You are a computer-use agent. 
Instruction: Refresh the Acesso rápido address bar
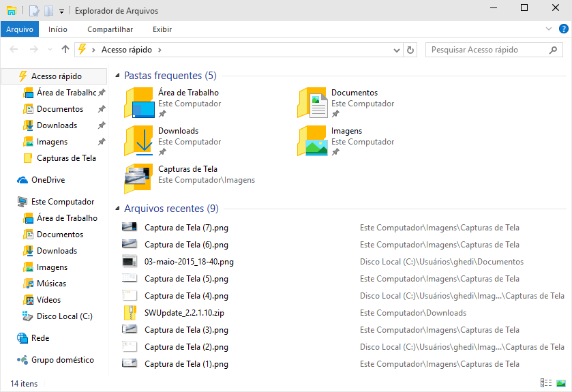[x=410, y=50]
